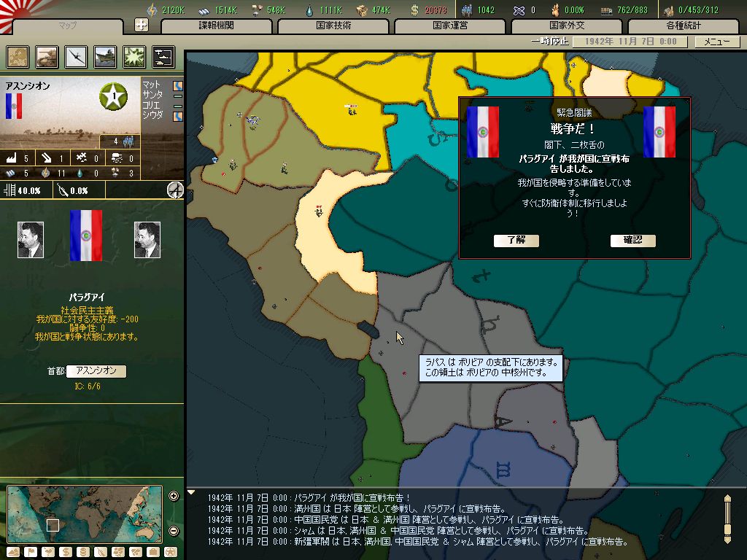This screenshot has width=747, height=560.
Task: Click adjacent province サンタ
Action: coord(152,95)
